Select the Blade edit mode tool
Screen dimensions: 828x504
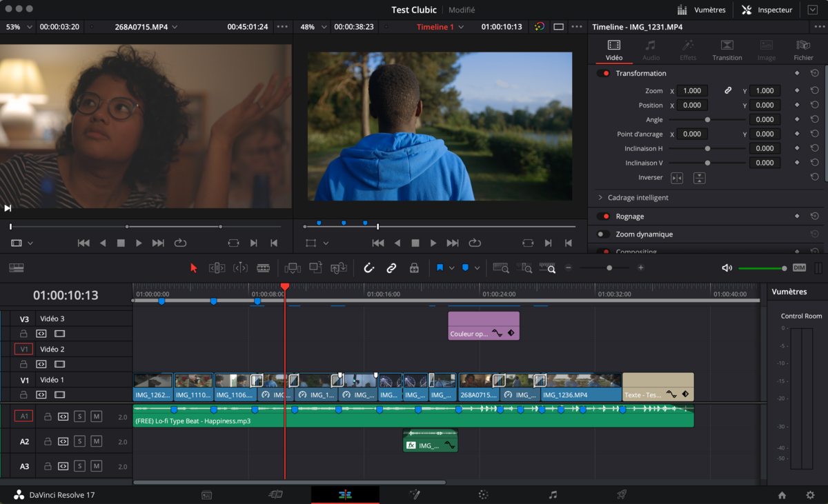click(263, 268)
